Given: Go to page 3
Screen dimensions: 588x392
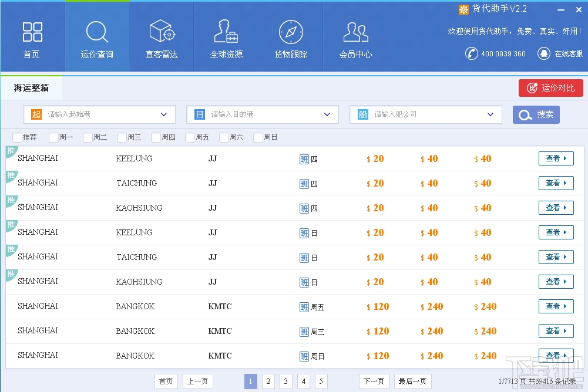Looking at the screenshot, I should coord(285,381).
